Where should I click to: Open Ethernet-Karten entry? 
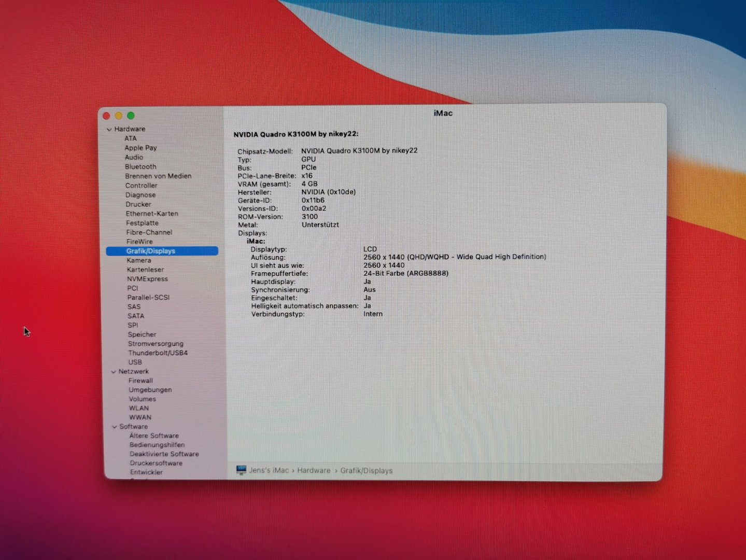152,214
